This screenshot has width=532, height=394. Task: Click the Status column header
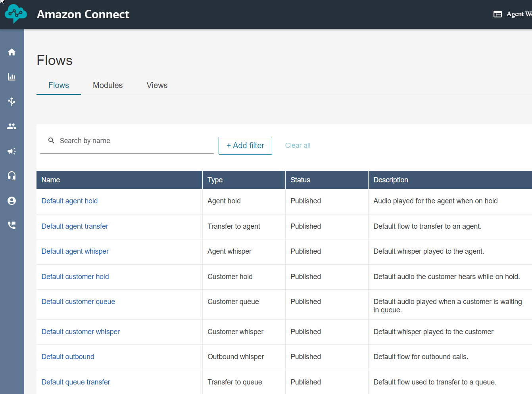[327, 180]
